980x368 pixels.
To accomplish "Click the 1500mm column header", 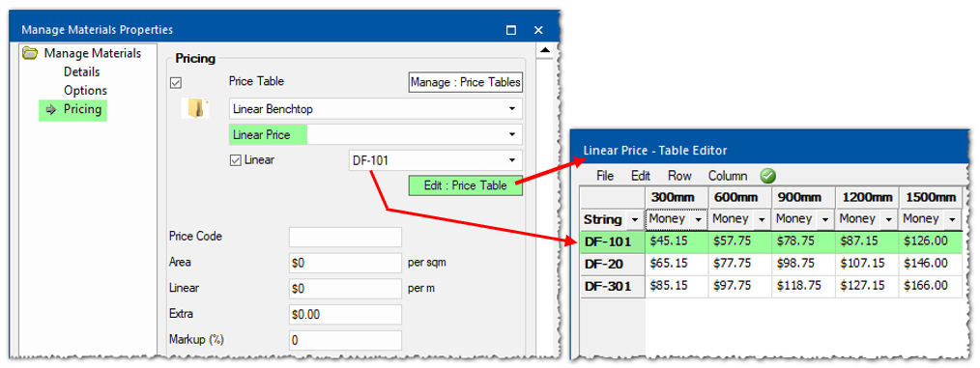I will [931, 197].
